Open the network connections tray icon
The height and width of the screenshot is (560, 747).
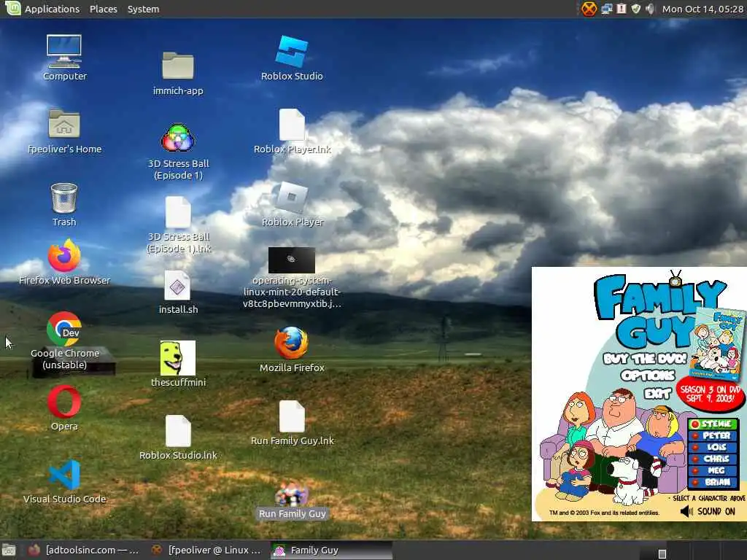point(606,9)
